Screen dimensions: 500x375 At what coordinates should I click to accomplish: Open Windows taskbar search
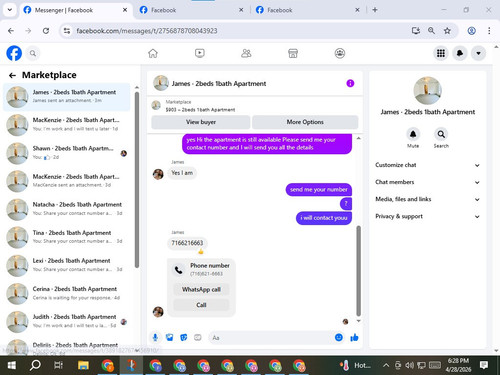point(35,365)
